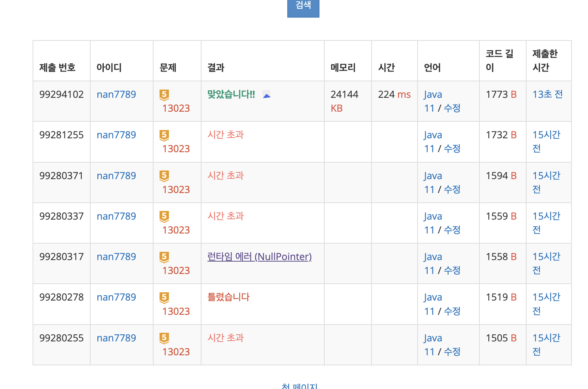Click the 24144 KB memory value
Screen dimensions: 588x389
click(344, 101)
